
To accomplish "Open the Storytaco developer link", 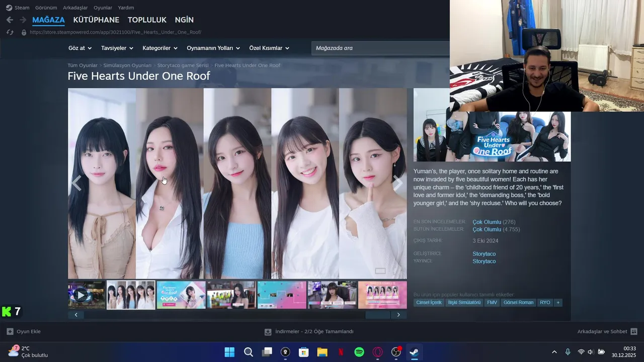I will (x=484, y=254).
